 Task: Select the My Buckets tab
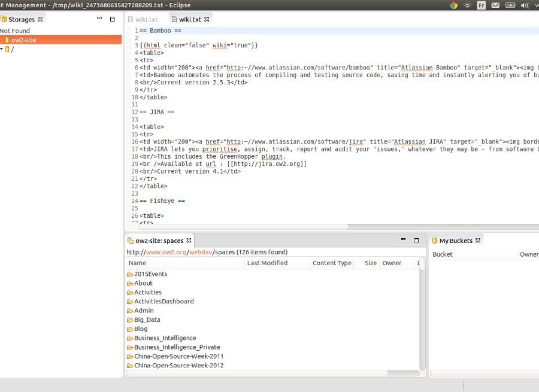[x=456, y=241]
